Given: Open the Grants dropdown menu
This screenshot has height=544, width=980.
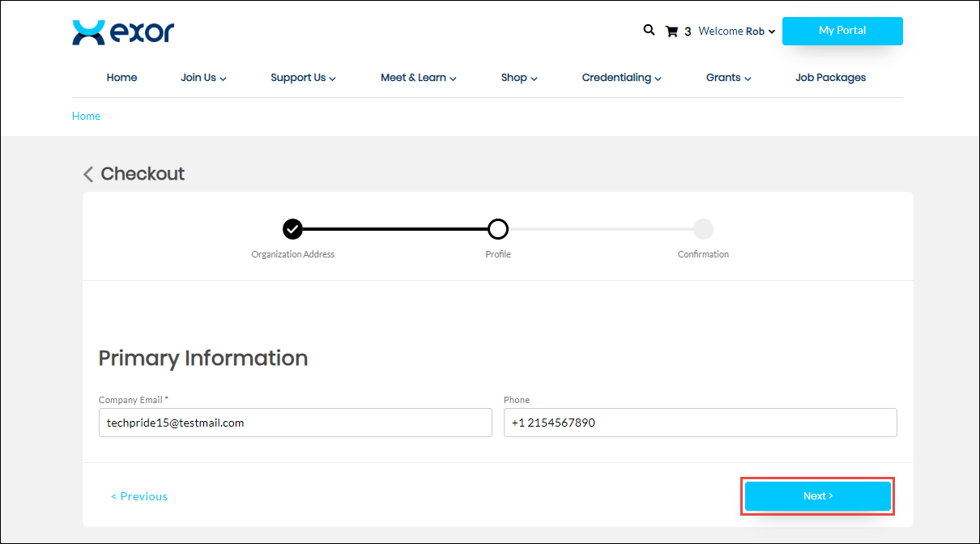Looking at the screenshot, I should 728,78.
